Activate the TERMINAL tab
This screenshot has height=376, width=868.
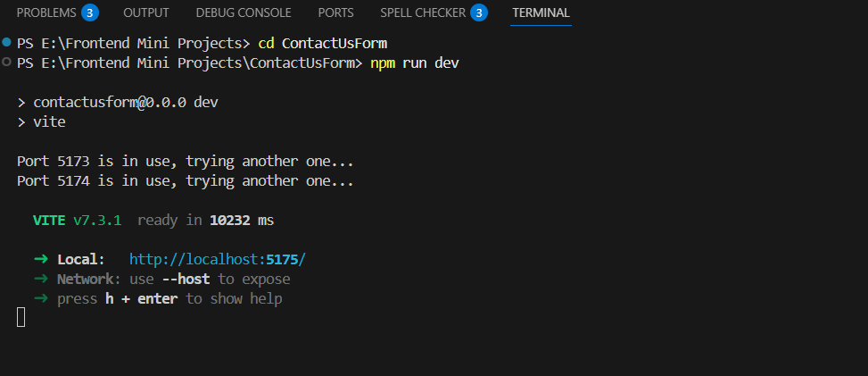(x=541, y=13)
